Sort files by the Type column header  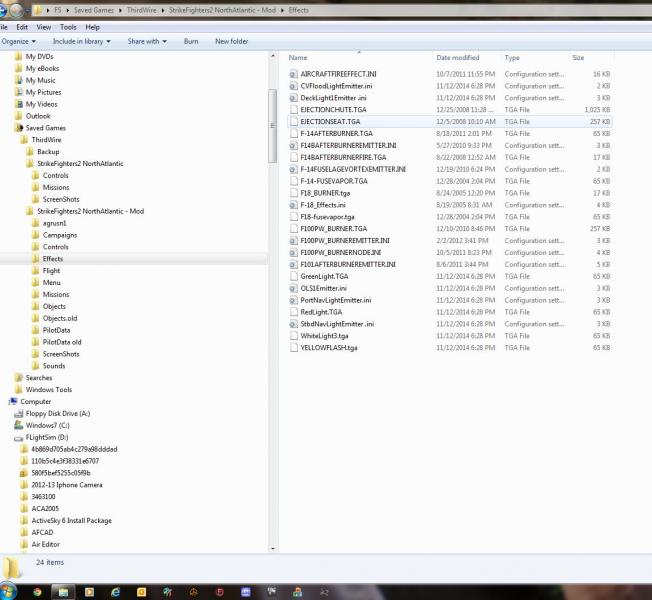[x=535, y=58]
